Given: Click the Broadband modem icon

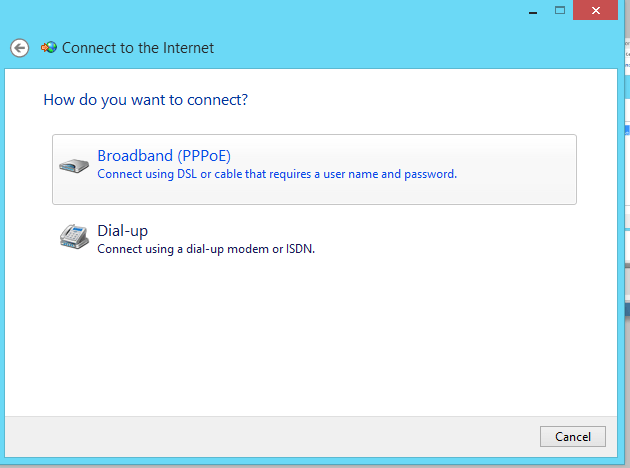Looking at the screenshot, I should (73, 165).
